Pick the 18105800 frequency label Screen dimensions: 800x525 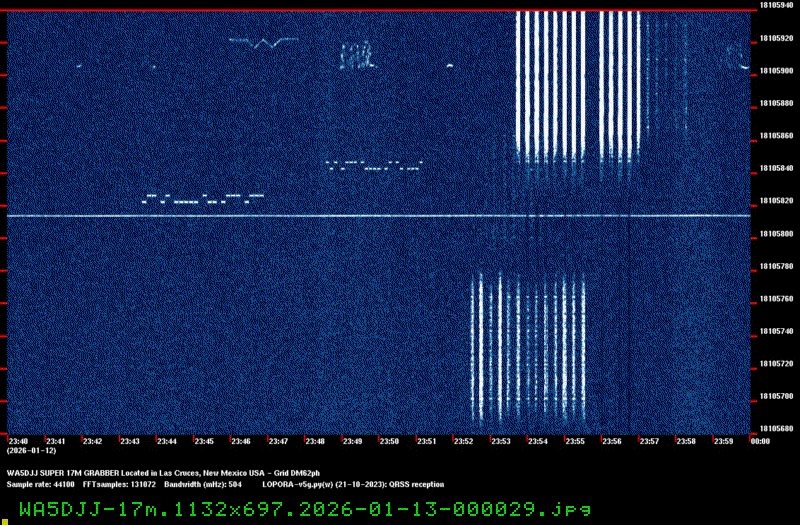pos(777,234)
